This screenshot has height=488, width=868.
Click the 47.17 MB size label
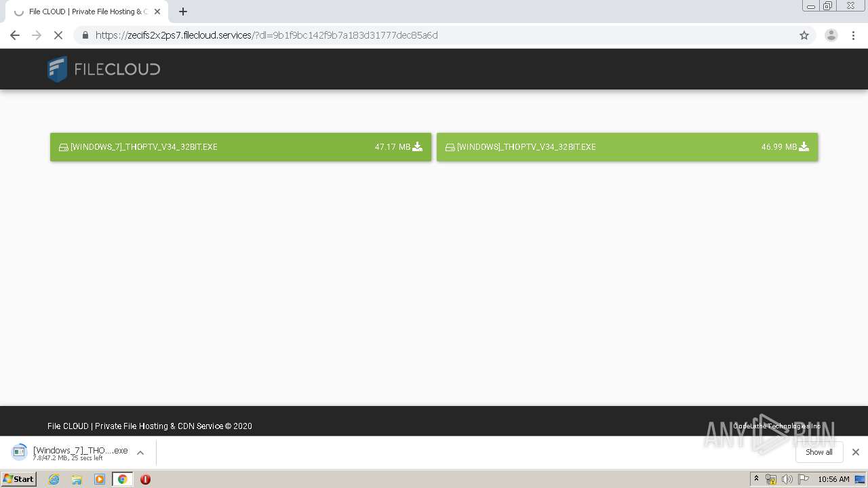pos(393,147)
